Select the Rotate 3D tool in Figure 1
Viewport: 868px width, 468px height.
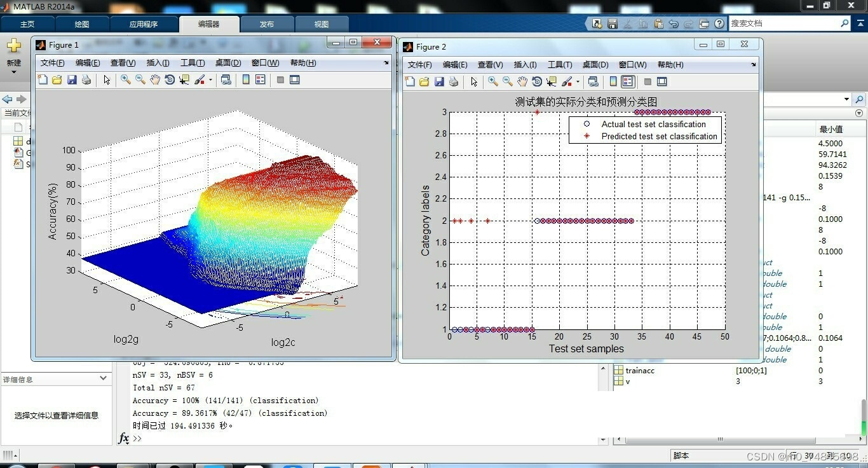click(169, 80)
